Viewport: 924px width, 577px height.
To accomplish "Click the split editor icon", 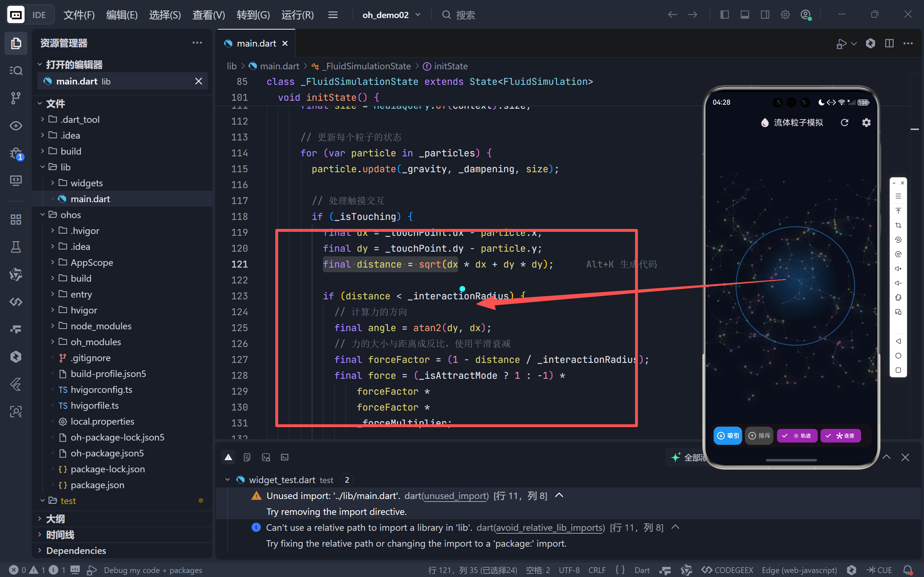I will tap(889, 43).
